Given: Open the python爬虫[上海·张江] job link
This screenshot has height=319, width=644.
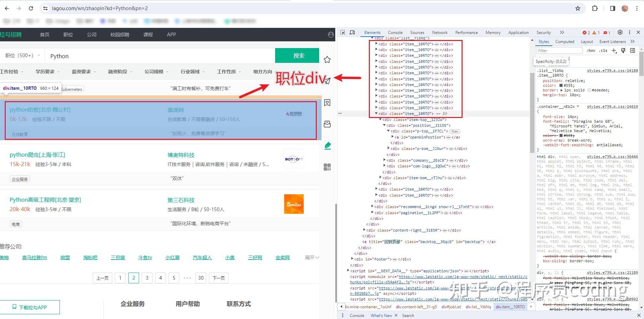Looking at the screenshot, I should 37,155.
